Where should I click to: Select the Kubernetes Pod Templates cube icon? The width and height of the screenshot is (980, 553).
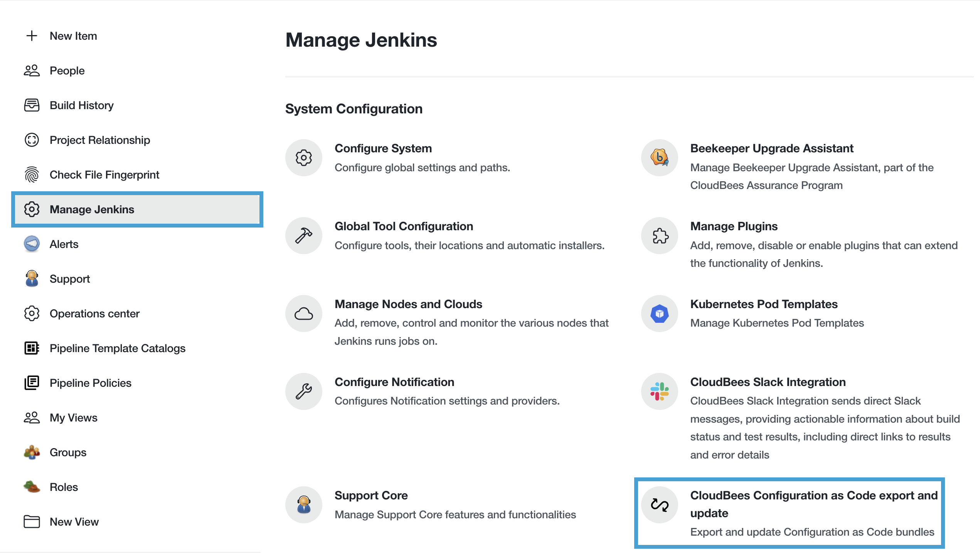659,314
